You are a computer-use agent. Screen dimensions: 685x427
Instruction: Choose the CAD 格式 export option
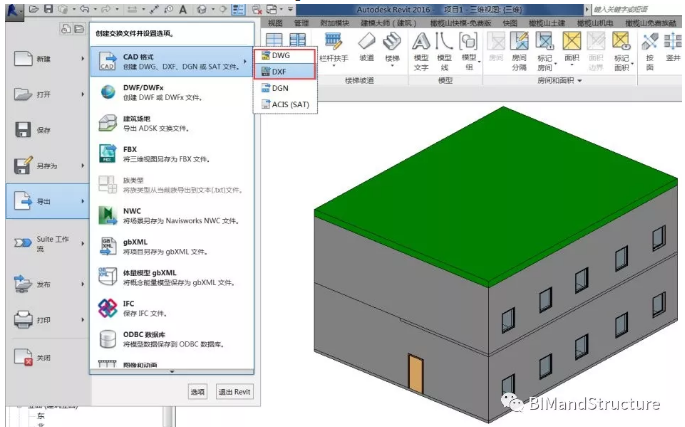coord(171,62)
